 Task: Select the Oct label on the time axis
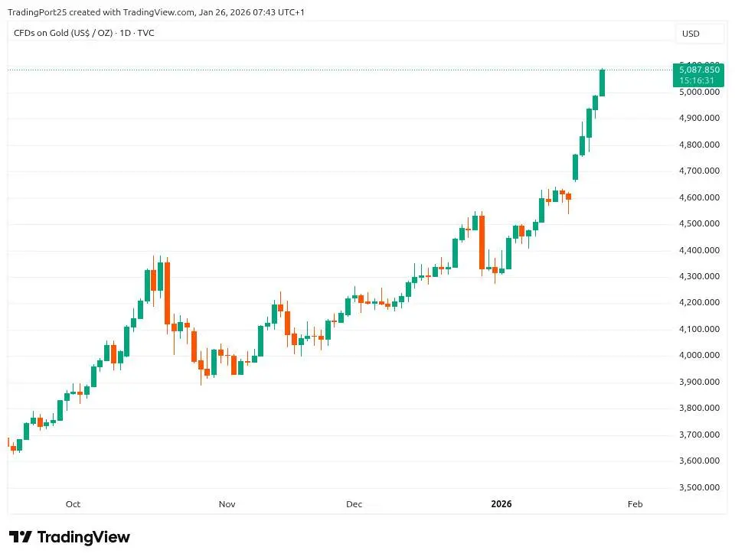pyautogui.click(x=73, y=504)
